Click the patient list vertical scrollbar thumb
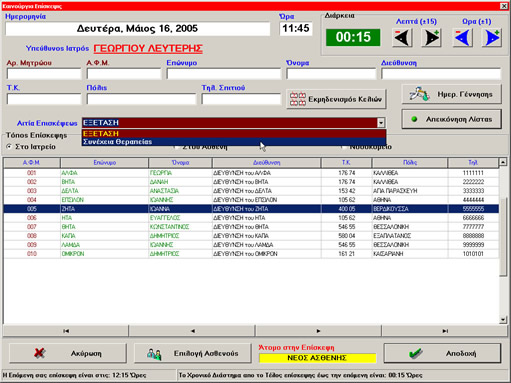This screenshot has width=511, height=383. pyautogui.click(x=503, y=237)
